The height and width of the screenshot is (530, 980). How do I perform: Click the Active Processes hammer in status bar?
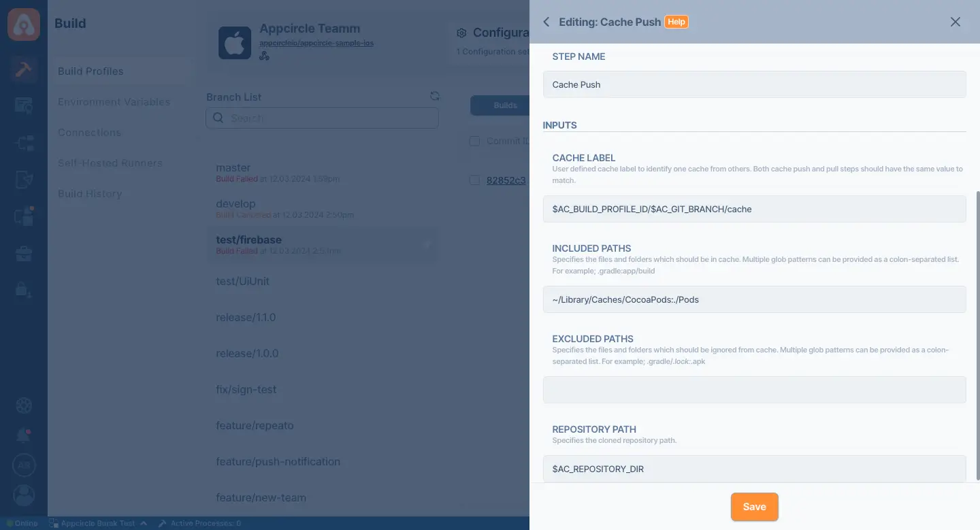[162, 523]
